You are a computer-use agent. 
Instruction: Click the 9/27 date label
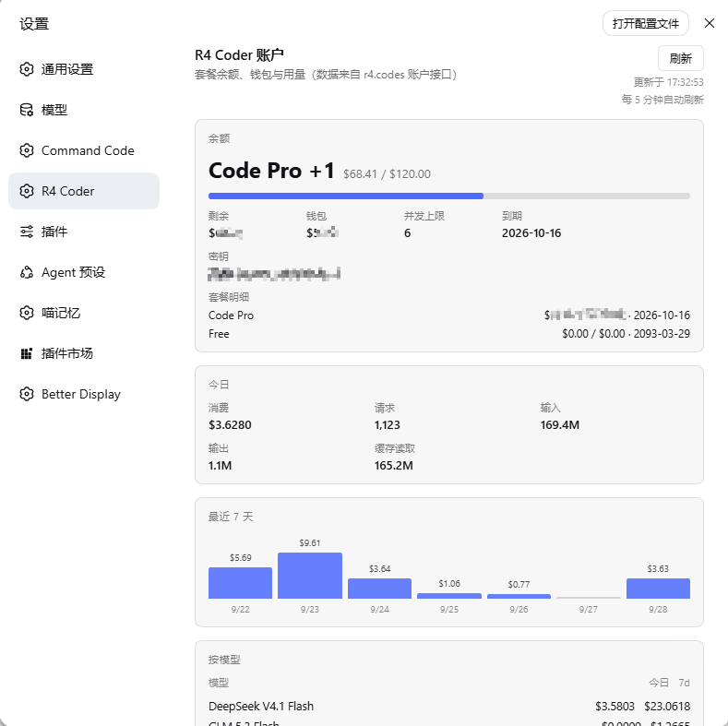[589, 610]
